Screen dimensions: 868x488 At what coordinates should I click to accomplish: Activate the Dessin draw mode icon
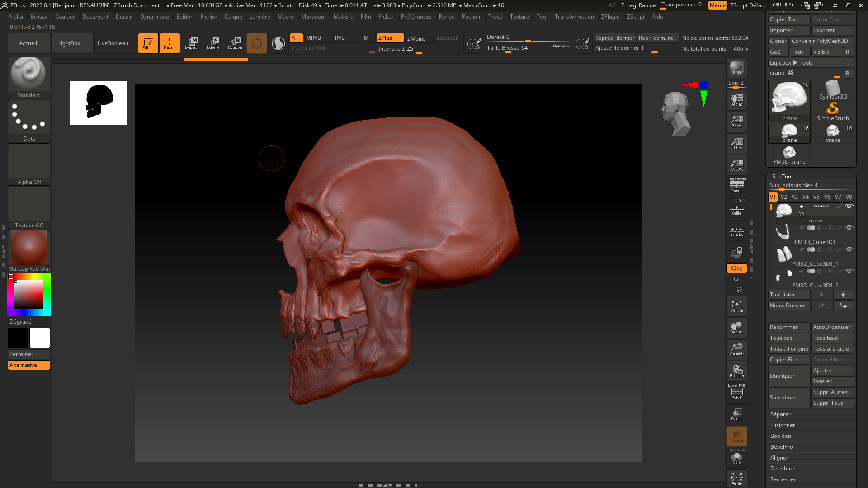coord(170,43)
